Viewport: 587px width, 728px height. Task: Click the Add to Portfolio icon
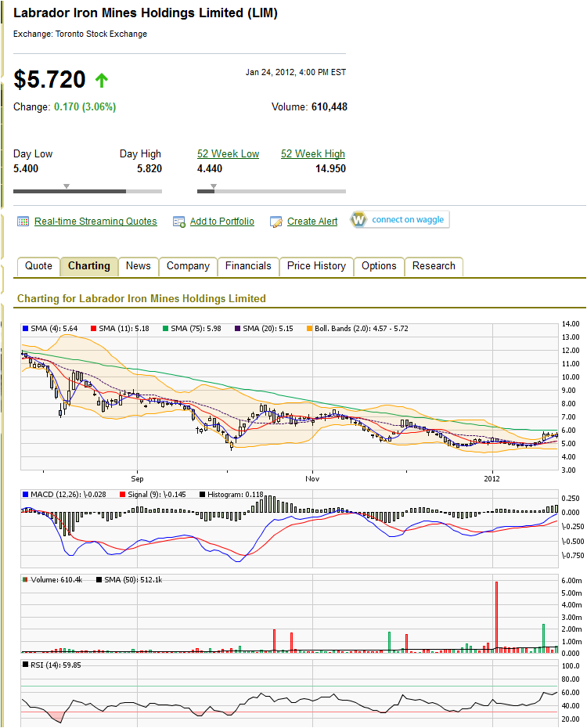click(178, 222)
